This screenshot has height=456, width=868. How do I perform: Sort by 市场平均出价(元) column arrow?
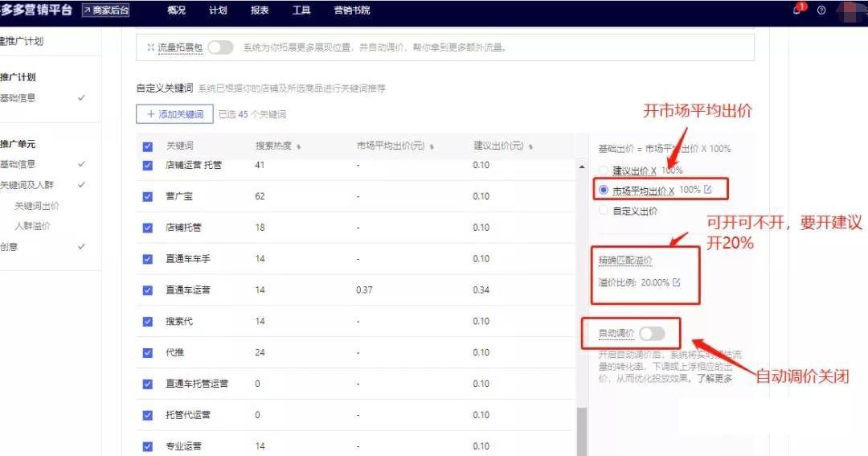click(432, 147)
